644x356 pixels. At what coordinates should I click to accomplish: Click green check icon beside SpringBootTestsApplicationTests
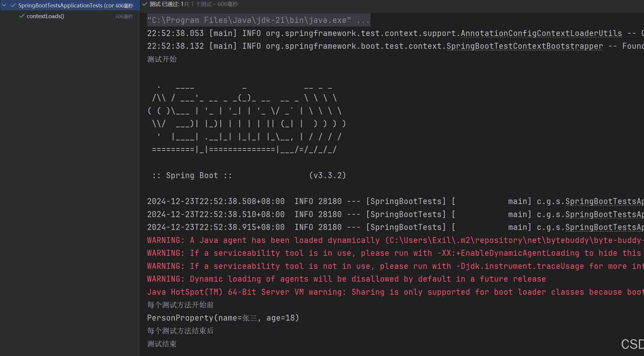click(13, 5)
